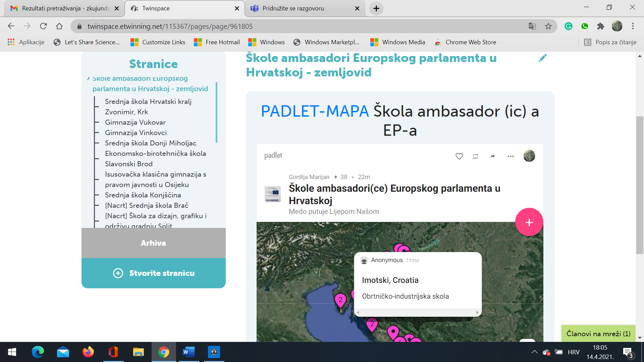Click the translate page icon
The image size is (644, 362).
pos(532,26)
